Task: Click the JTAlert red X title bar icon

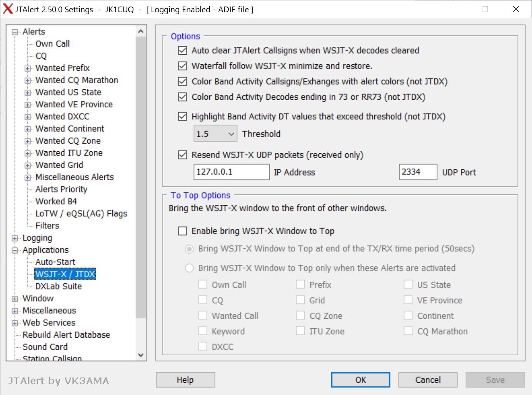Action: [x=8, y=9]
